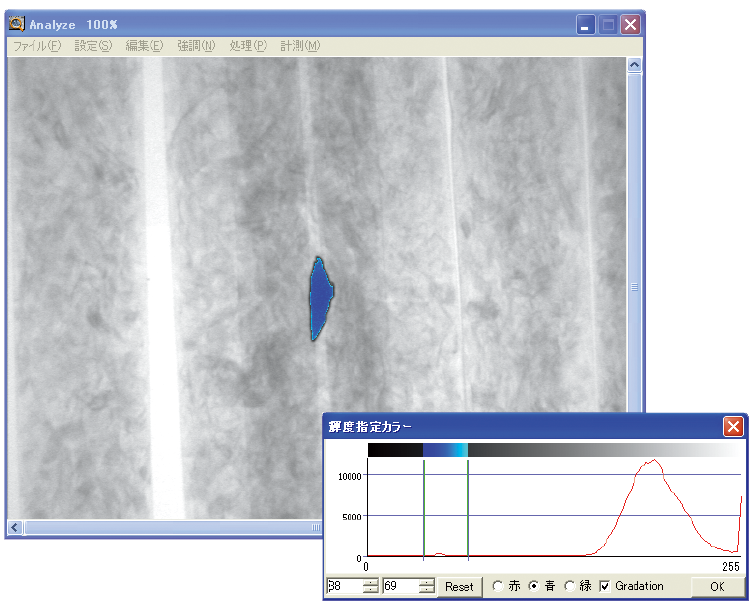Image resolution: width=750 pixels, height=612 pixels.
Task: Open the 処理(P) menu
Action: (x=248, y=46)
